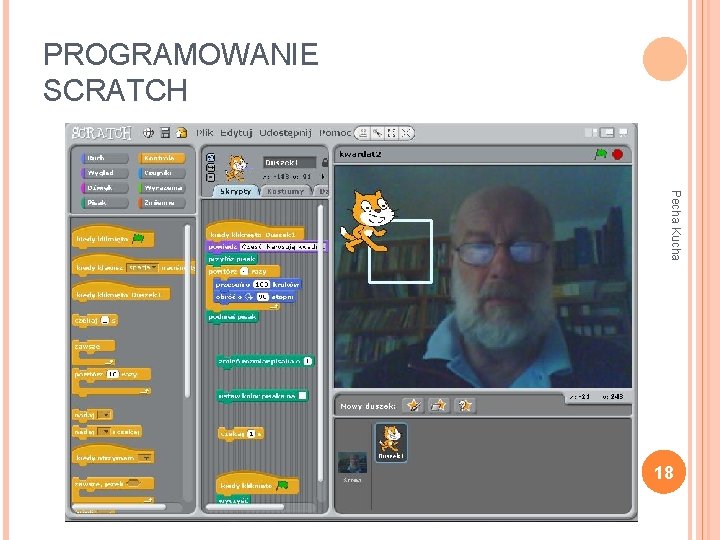720x540 pixels.
Task: Click the 100 value in 'przesuń' block
Action: (261, 285)
